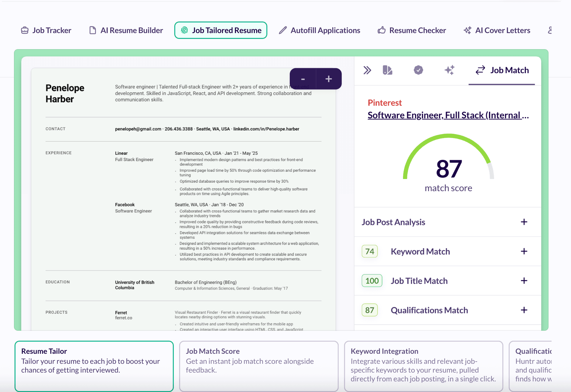Click the Autofill Applications pencil icon
Screen dimensions: 571x392
[x=283, y=30]
